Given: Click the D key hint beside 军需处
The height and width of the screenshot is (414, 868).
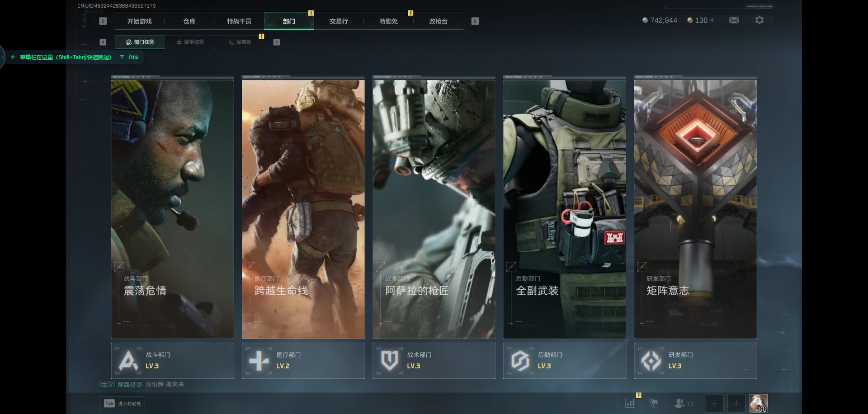Looking at the screenshot, I should pyautogui.click(x=277, y=42).
